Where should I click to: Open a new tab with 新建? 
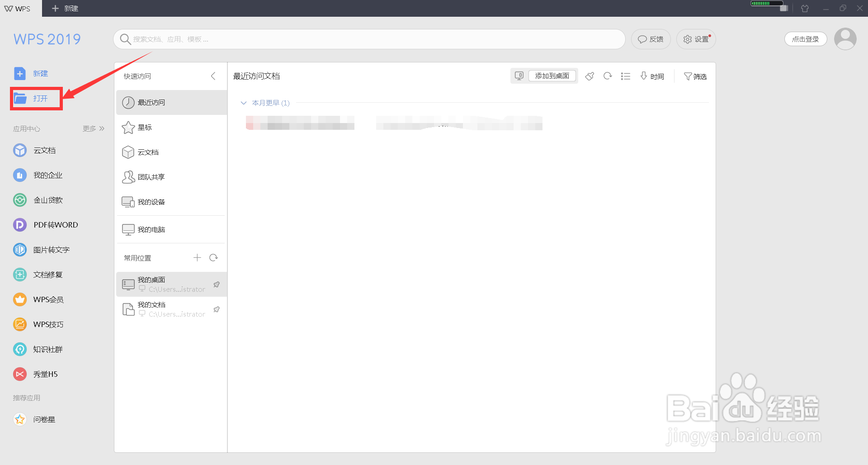[65, 9]
